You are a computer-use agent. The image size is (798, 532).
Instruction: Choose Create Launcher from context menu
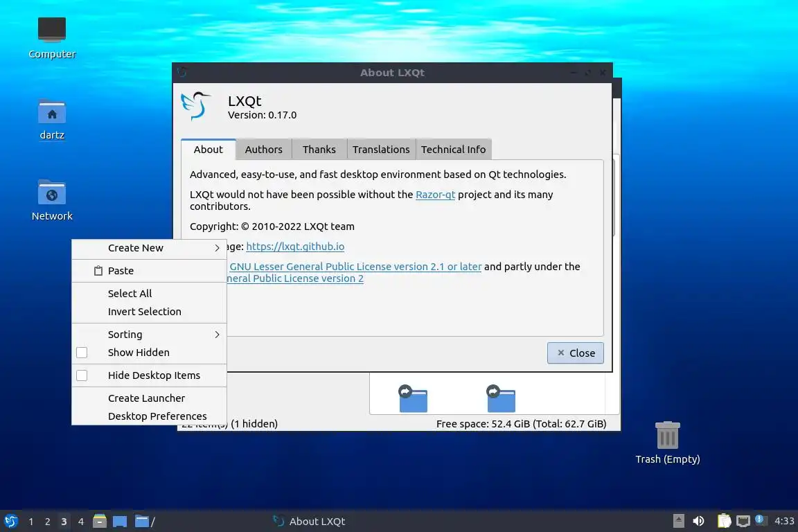(x=149, y=398)
